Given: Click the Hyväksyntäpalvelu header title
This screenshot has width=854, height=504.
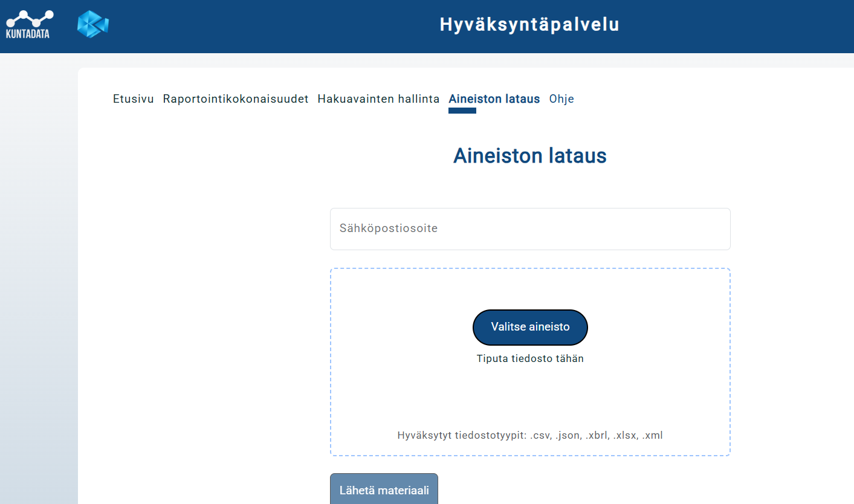Looking at the screenshot, I should [x=529, y=25].
